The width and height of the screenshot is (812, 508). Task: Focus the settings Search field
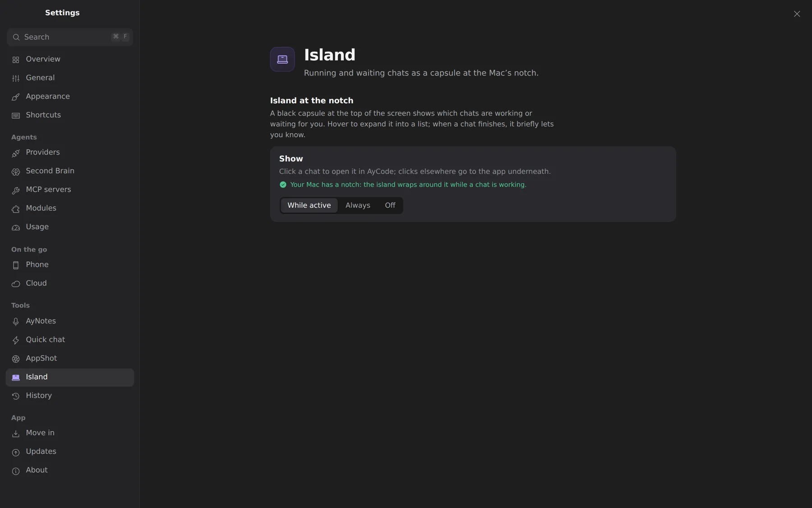point(70,37)
